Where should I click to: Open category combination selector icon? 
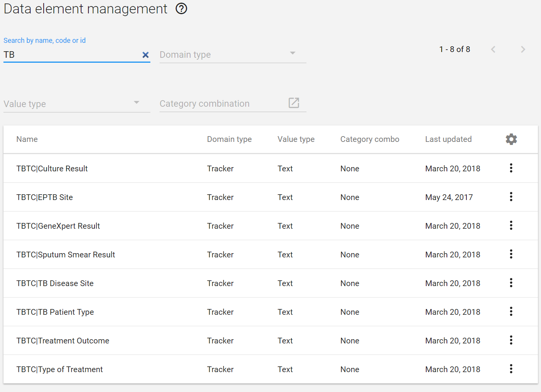tap(294, 103)
